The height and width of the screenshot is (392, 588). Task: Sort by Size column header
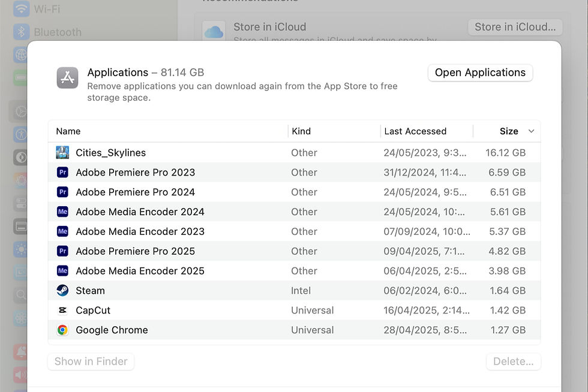point(509,131)
